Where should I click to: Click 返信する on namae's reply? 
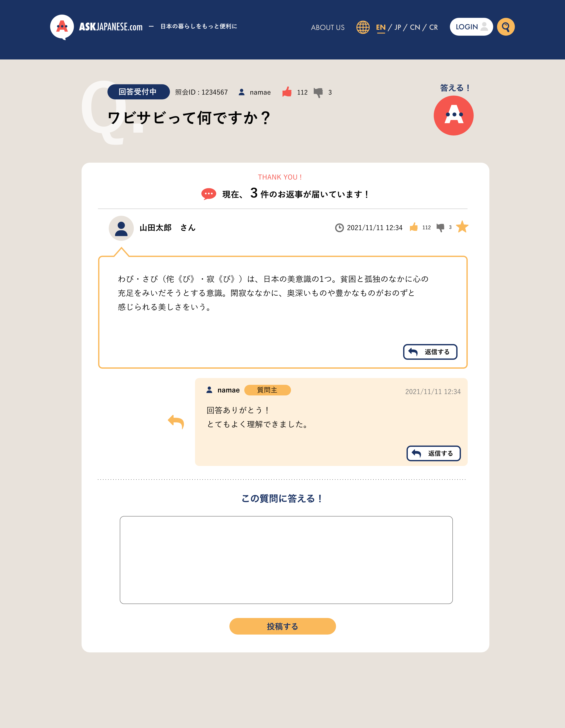433,453
